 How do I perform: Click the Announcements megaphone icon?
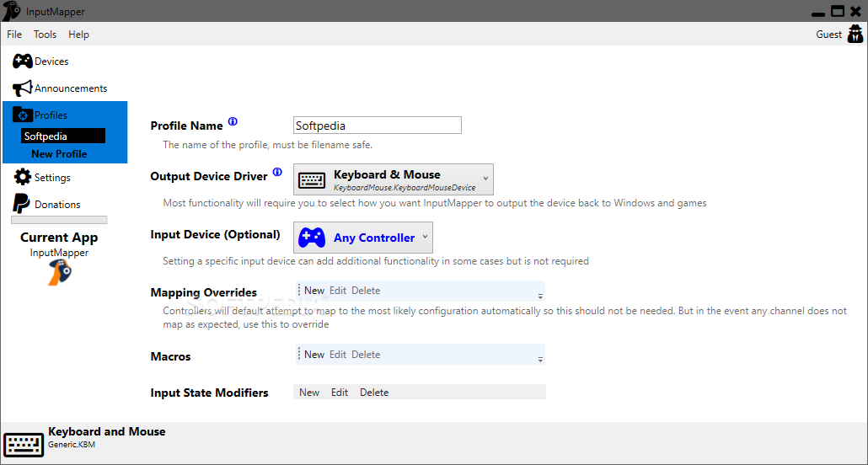click(x=22, y=88)
